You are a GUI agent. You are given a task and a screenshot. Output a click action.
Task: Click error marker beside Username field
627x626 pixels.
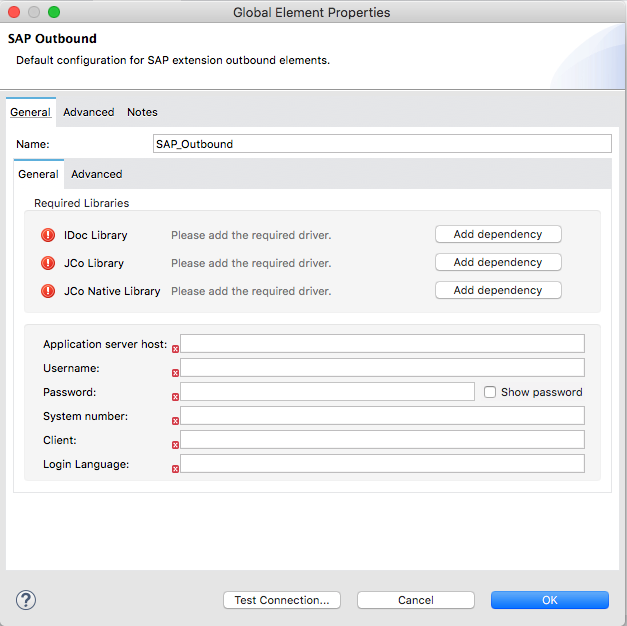point(176,373)
